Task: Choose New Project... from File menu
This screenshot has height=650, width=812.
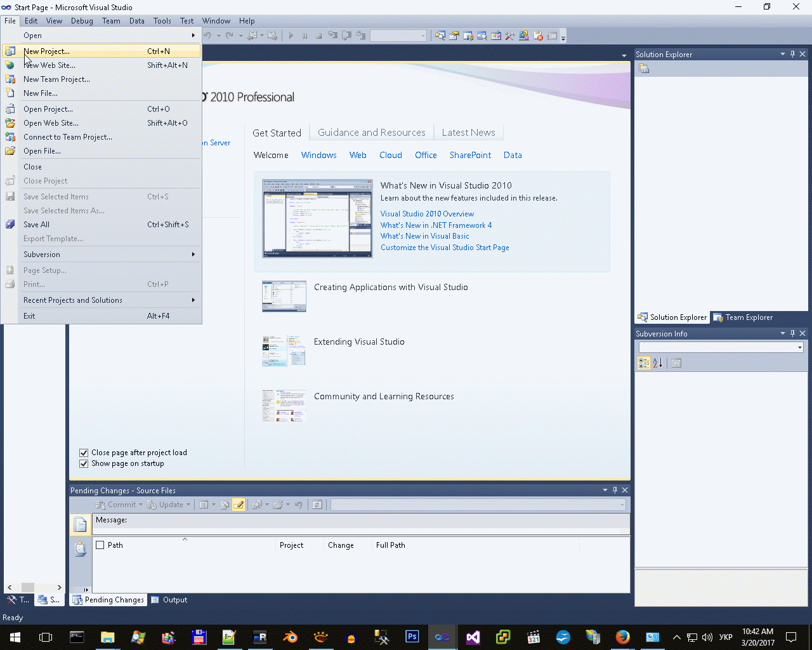Action: (x=101, y=51)
